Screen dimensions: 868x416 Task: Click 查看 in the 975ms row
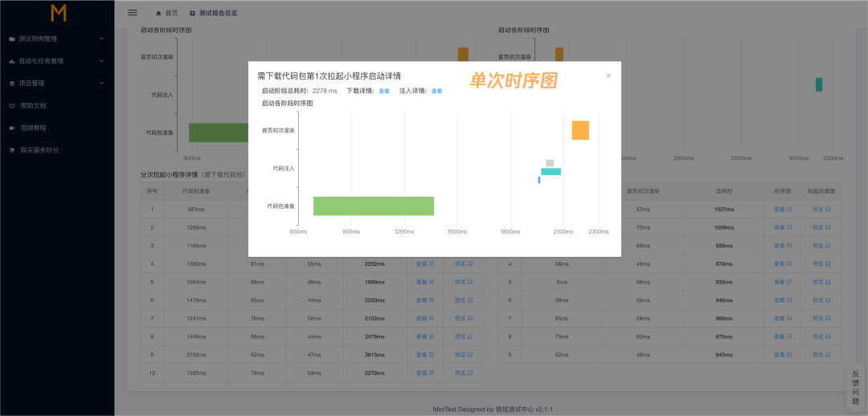780,336
